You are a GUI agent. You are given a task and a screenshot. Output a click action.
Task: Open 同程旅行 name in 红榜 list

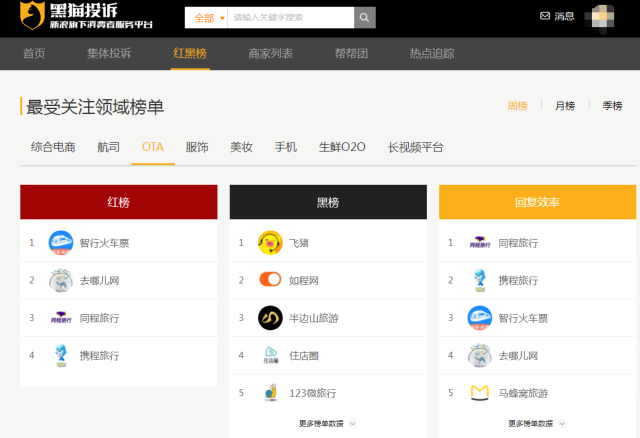pyautogui.click(x=99, y=318)
